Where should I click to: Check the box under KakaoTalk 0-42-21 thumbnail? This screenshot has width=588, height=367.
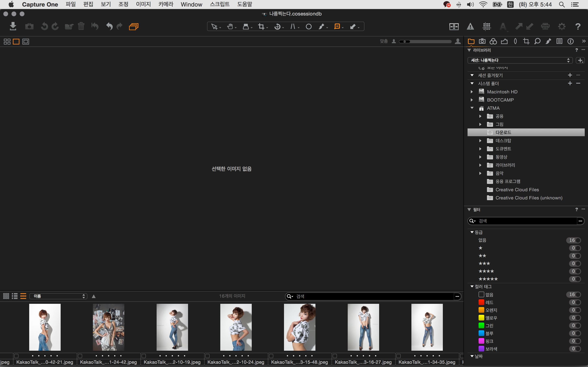[x=16, y=356]
